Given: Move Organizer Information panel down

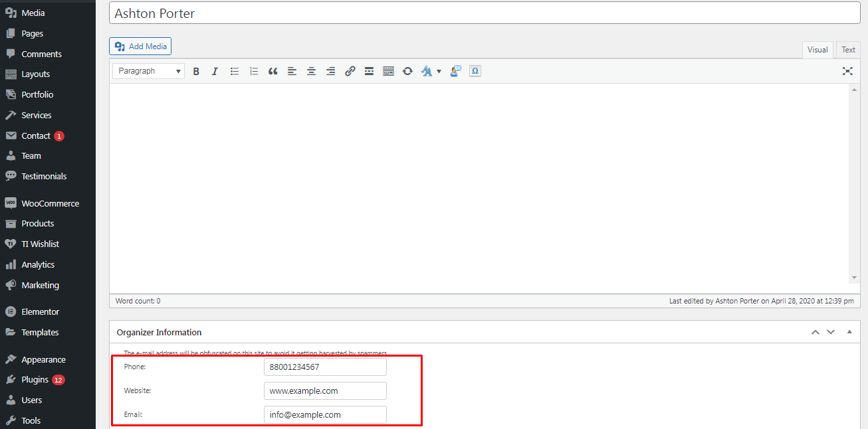Looking at the screenshot, I should pyautogui.click(x=831, y=332).
